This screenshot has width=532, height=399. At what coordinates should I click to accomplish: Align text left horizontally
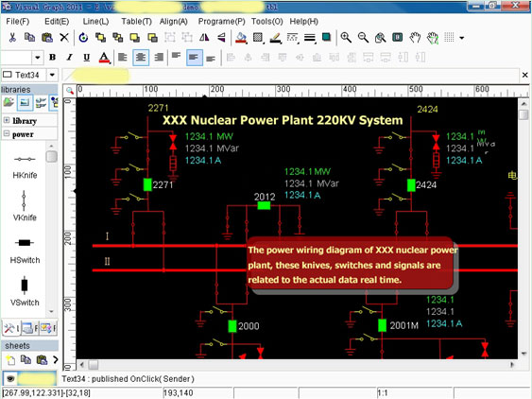(123, 58)
